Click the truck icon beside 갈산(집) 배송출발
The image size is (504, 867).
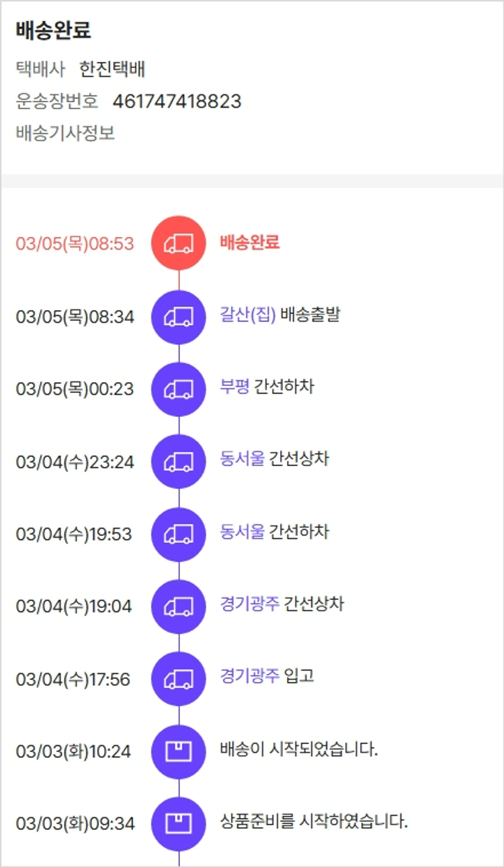(179, 317)
